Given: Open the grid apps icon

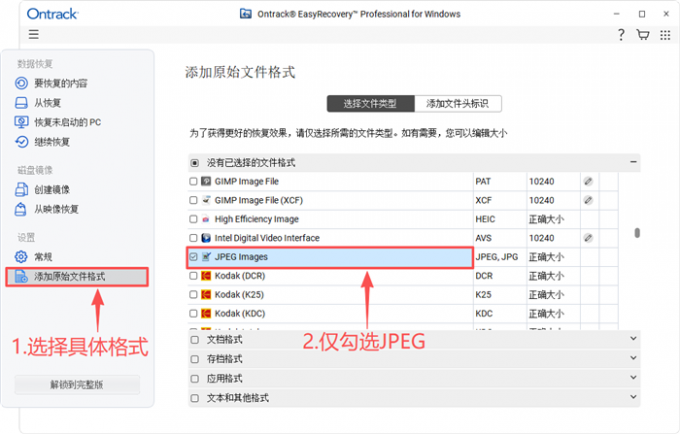Looking at the screenshot, I should tap(665, 35).
